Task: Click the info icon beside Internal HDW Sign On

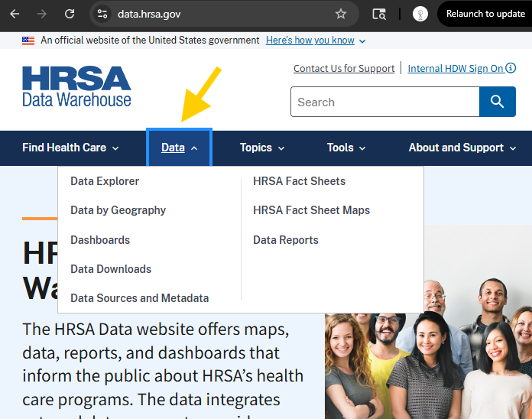Action: click(x=511, y=68)
